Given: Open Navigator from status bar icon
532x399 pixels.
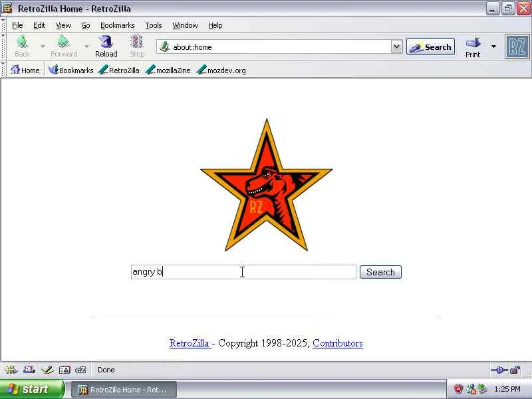Looking at the screenshot, I should (11, 370).
